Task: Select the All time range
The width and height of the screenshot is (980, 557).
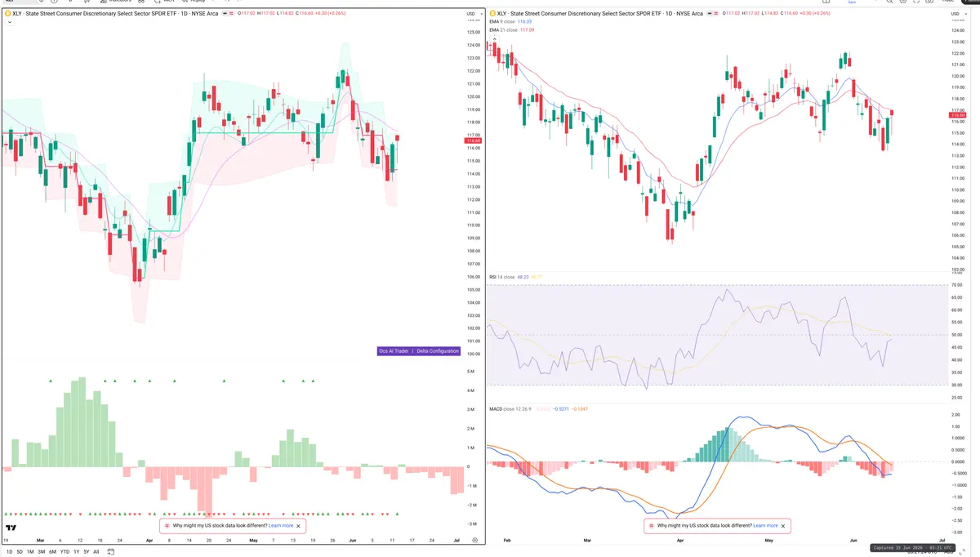Action: (x=96, y=552)
